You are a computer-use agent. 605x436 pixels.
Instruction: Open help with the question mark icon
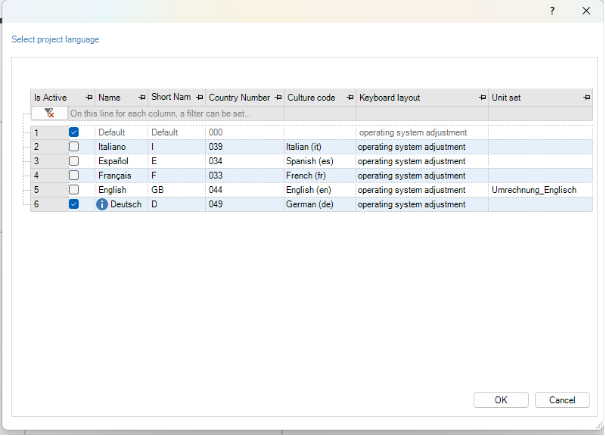[x=552, y=11]
